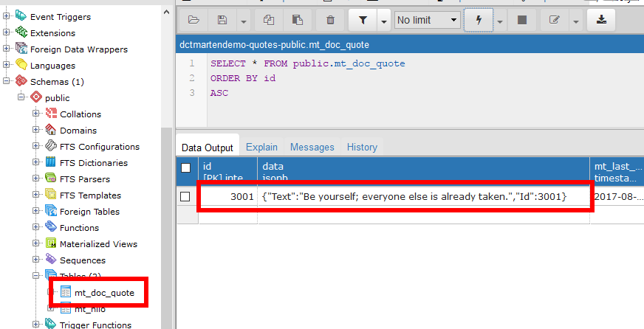The height and width of the screenshot is (329, 644).
Task: Open execute options dropdown arrow
Action: click(x=500, y=20)
